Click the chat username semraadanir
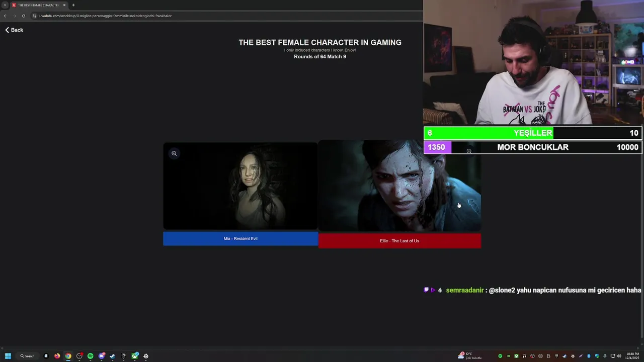 coord(465,290)
